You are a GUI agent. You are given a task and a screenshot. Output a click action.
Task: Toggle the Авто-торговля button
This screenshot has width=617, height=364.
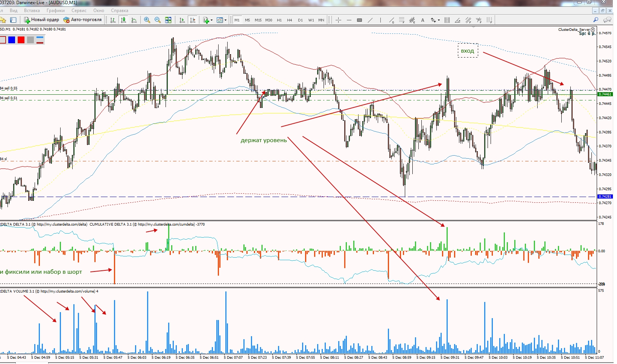(x=82, y=20)
